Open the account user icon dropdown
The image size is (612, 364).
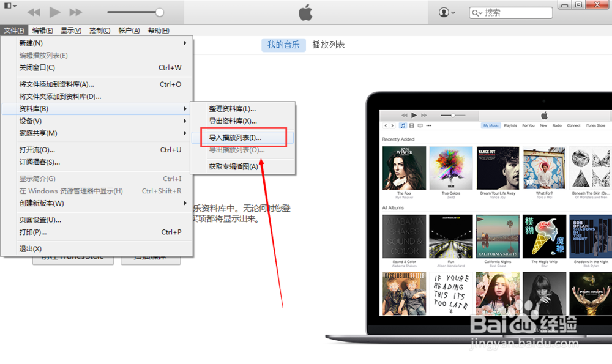447,12
